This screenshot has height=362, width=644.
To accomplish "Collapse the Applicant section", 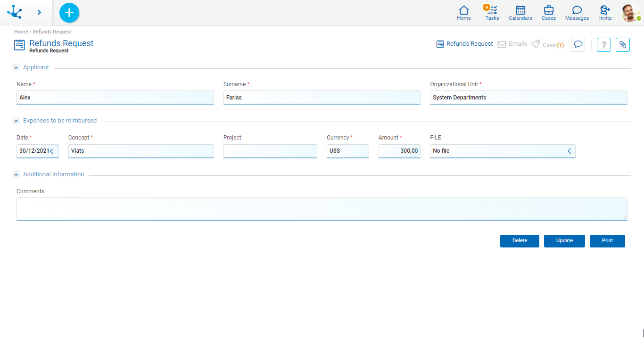I will 16,67.
